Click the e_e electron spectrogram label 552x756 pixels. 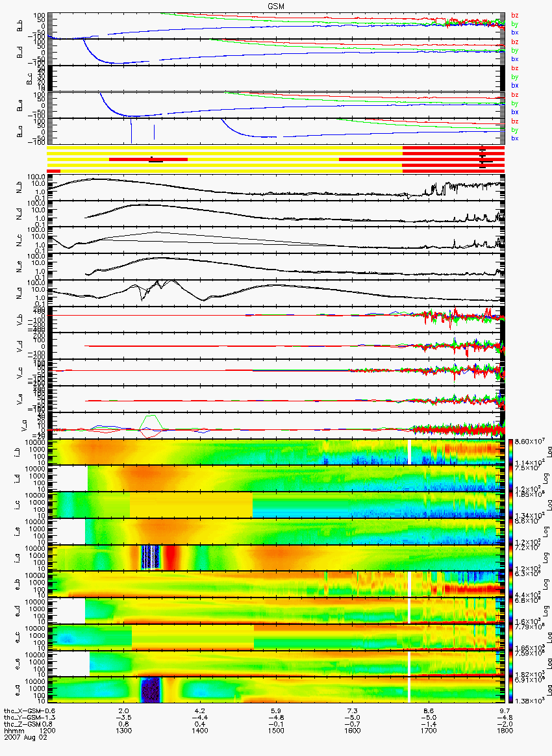point(18,664)
